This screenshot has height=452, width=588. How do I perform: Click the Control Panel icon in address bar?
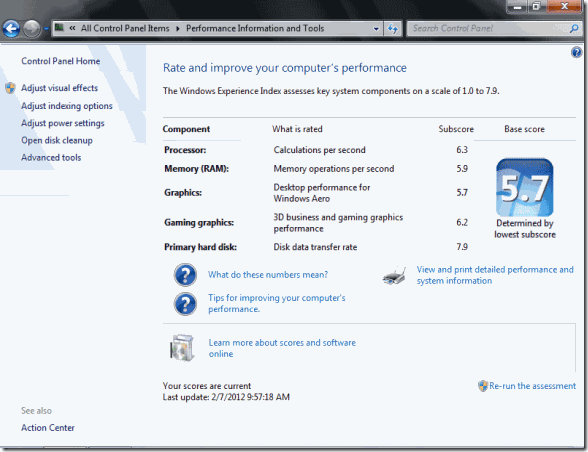click(59, 28)
